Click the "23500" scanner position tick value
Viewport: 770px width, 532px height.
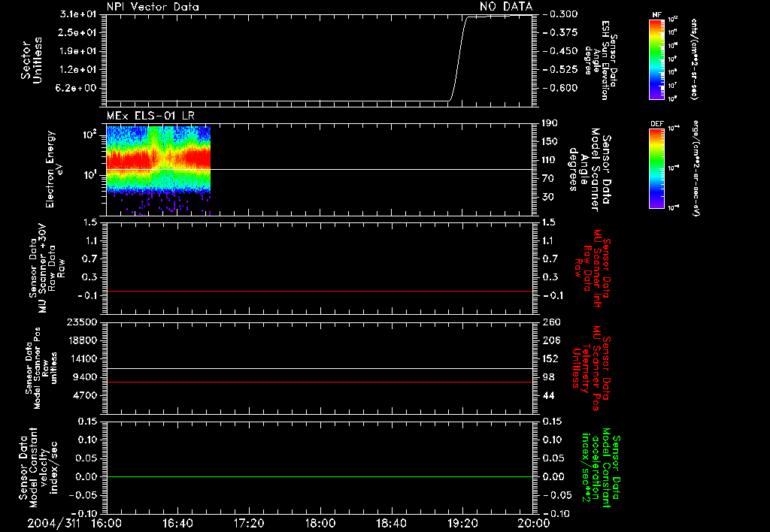click(82, 322)
